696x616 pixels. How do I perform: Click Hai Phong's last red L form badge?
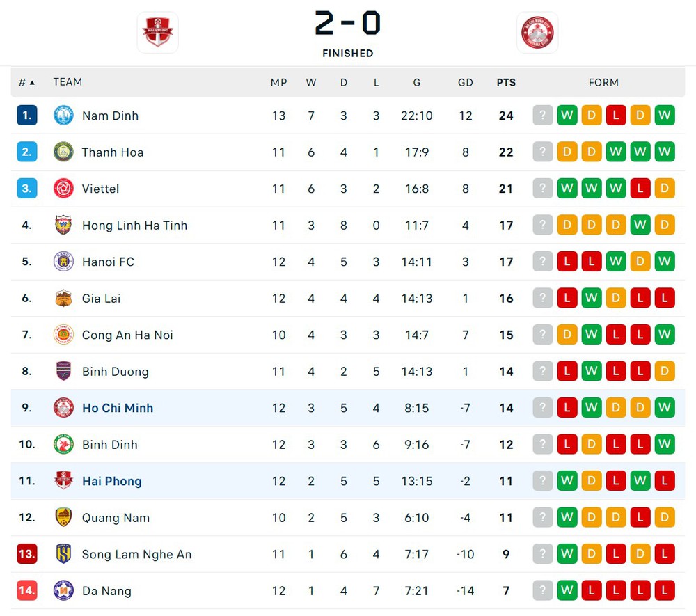point(665,481)
